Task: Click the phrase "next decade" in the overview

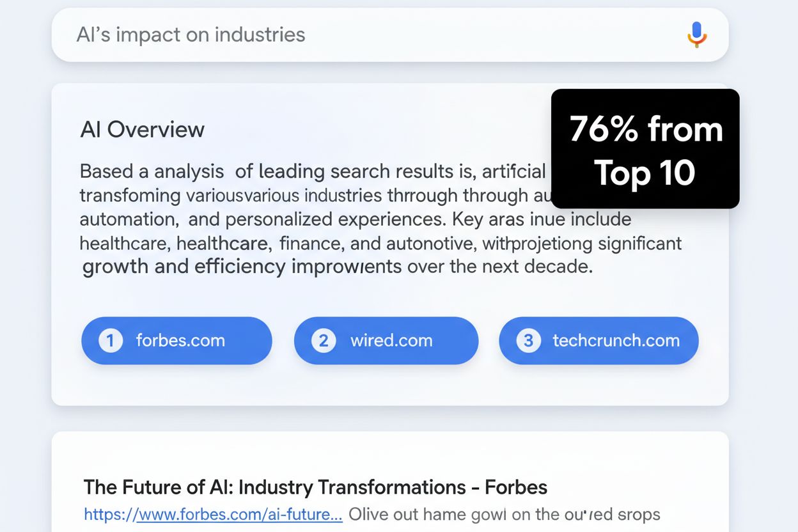Action: click(x=536, y=267)
